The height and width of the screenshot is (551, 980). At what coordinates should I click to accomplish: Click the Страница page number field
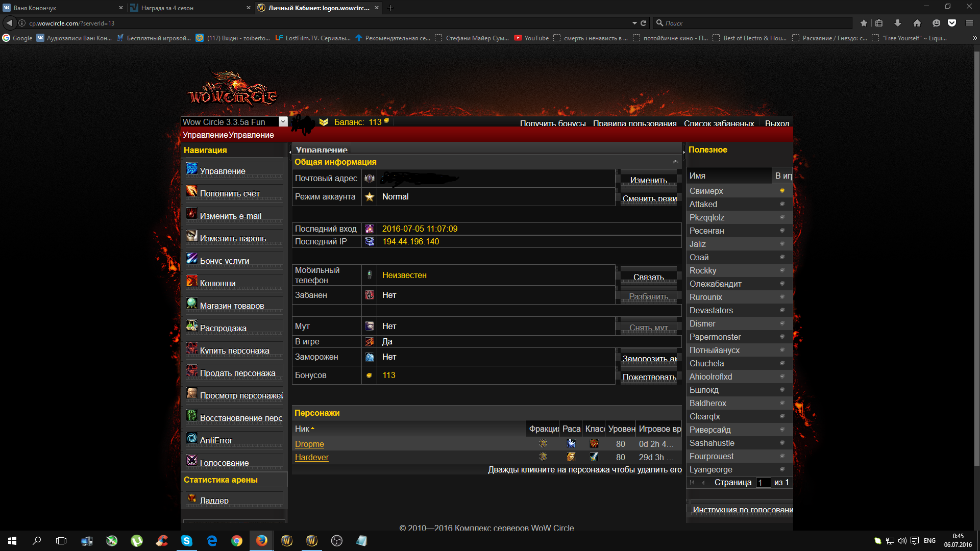pos(763,483)
